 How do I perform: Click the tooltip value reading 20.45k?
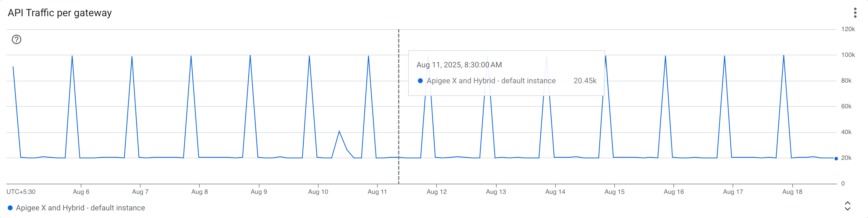(x=585, y=80)
